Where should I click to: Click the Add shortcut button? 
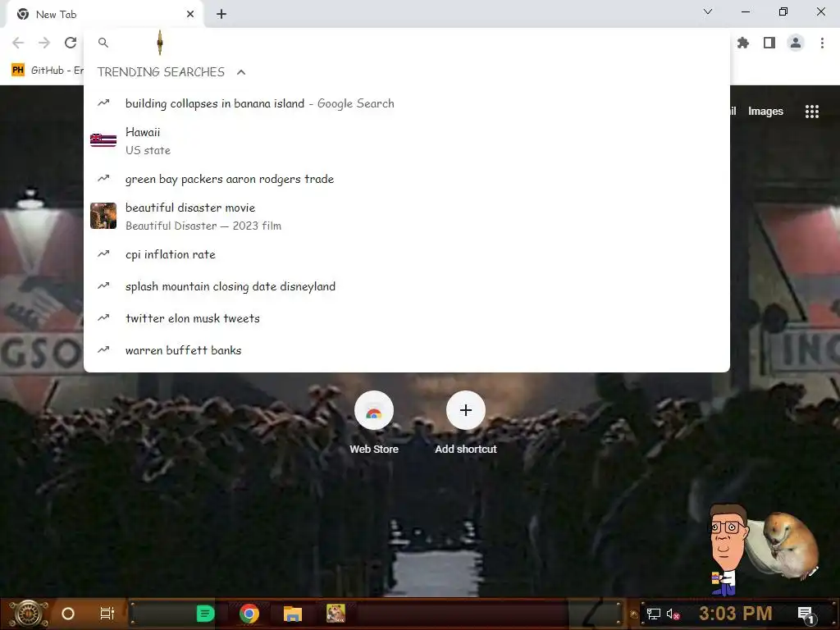click(x=466, y=423)
